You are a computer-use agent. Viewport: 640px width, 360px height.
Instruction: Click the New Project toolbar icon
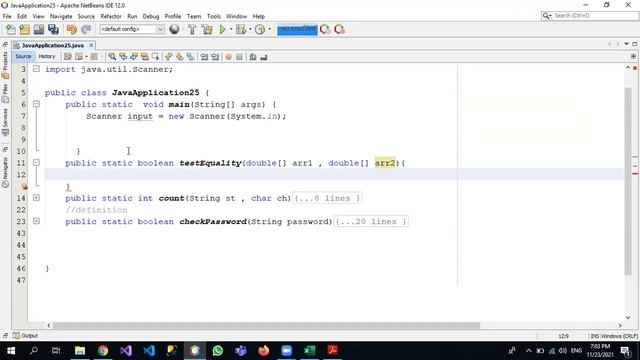[24, 29]
